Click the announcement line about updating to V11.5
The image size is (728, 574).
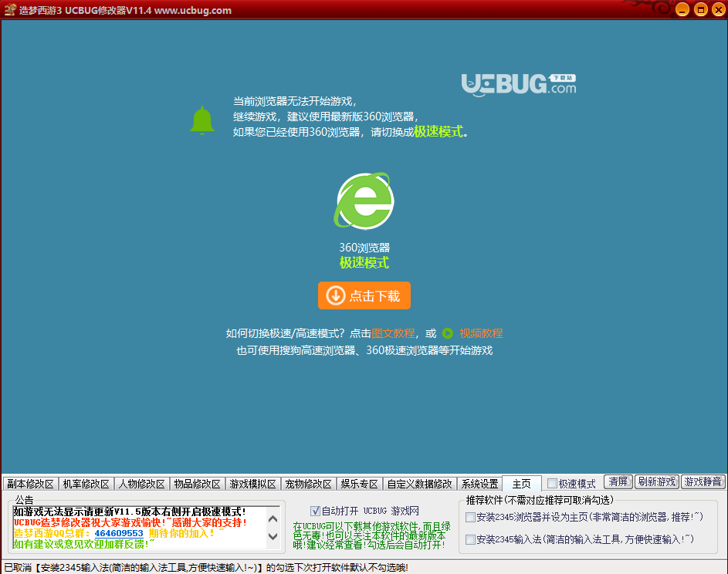(130, 512)
